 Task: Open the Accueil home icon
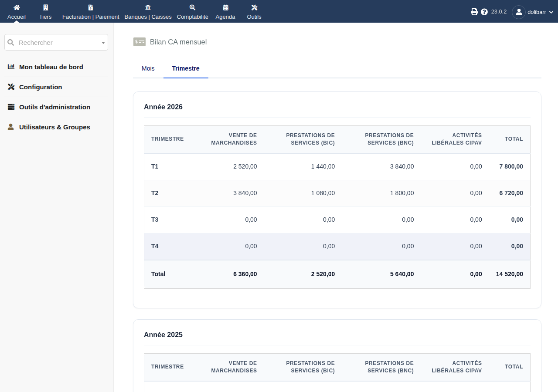point(17,7)
